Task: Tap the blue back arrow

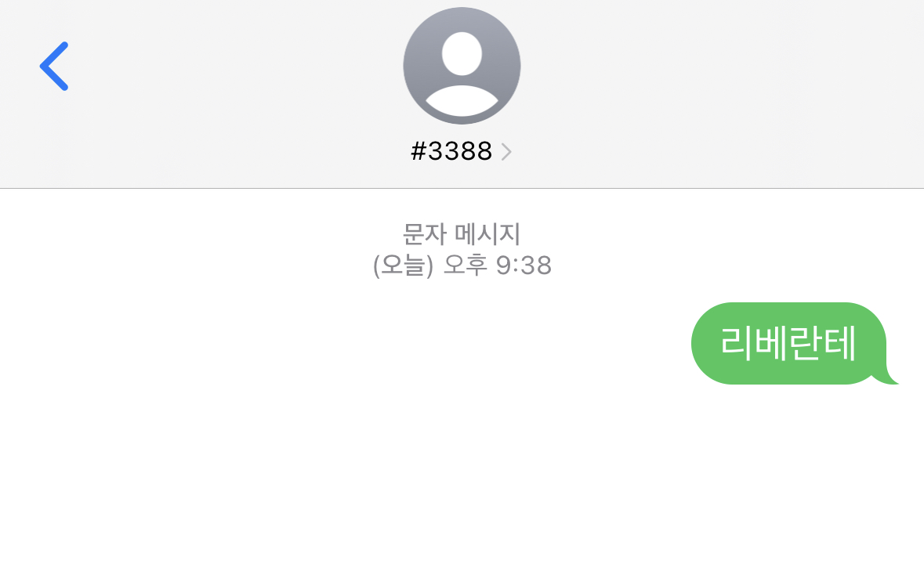Action: click(54, 66)
